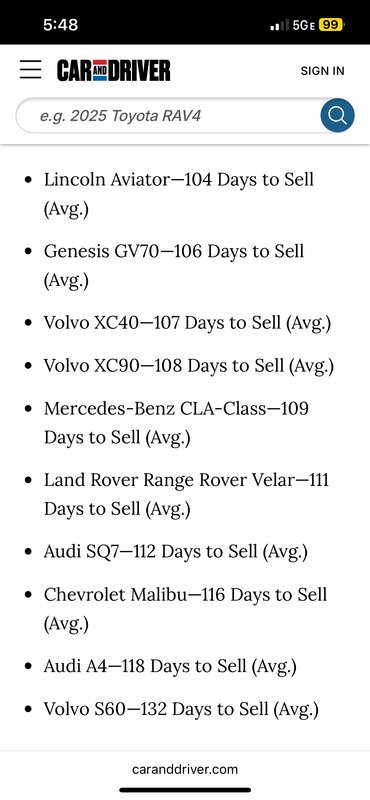The height and width of the screenshot is (800, 370).
Task: Tap the SIGN IN link
Action: 322,71
